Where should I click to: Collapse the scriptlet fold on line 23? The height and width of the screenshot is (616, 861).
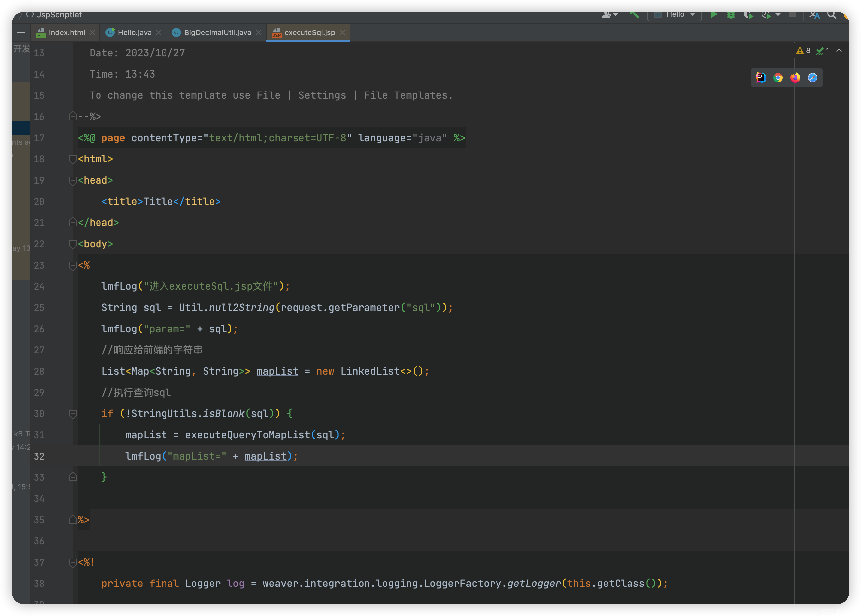pyautogui.click(x=73, y=266)
